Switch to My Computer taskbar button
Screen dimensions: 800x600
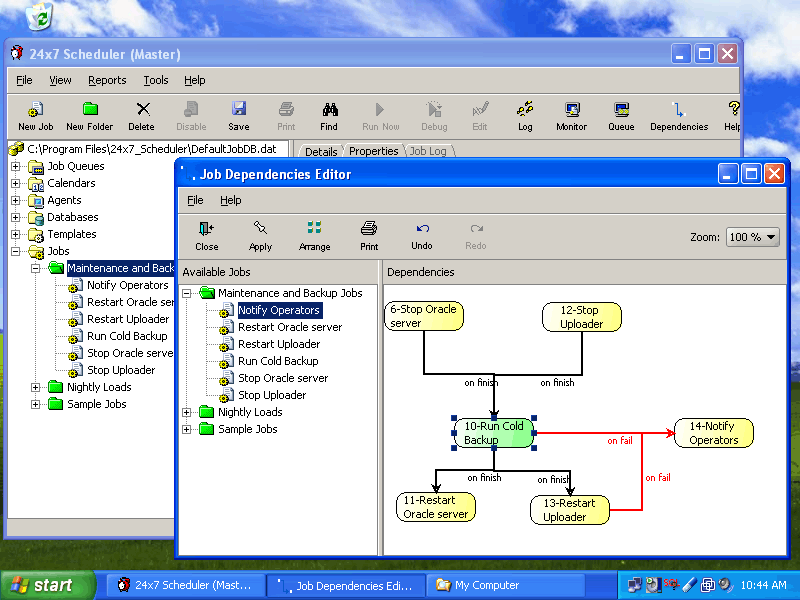pos(505,585)
